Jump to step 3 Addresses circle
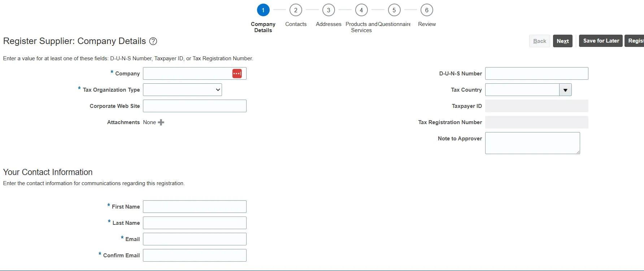 click(x=328, y=10)
